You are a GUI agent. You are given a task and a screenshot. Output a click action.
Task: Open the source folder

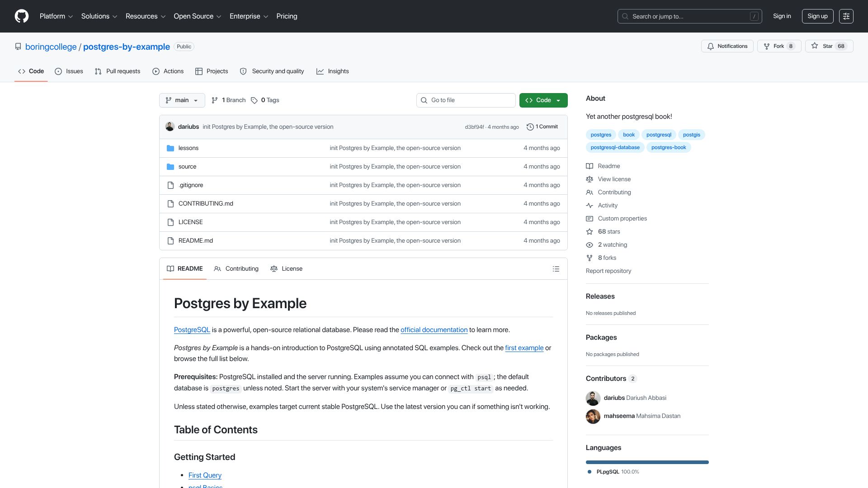click(x=187, y=167)
